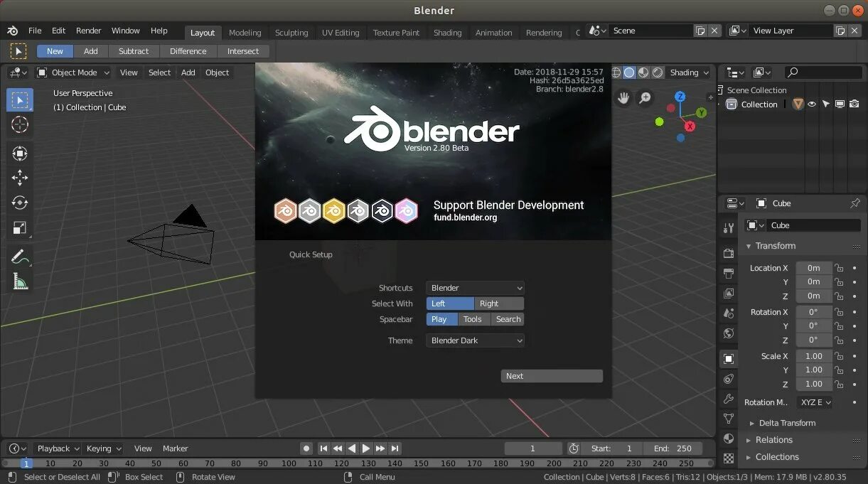Screen dimensions: 868x484
Task: Click the Next button in Quick Setup
Action: click(552, 376)
